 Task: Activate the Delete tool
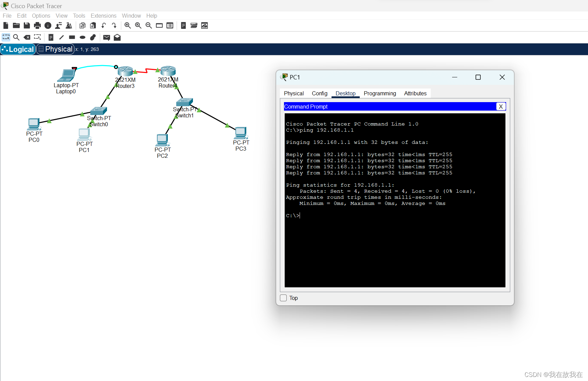click(x=27, y=37)
